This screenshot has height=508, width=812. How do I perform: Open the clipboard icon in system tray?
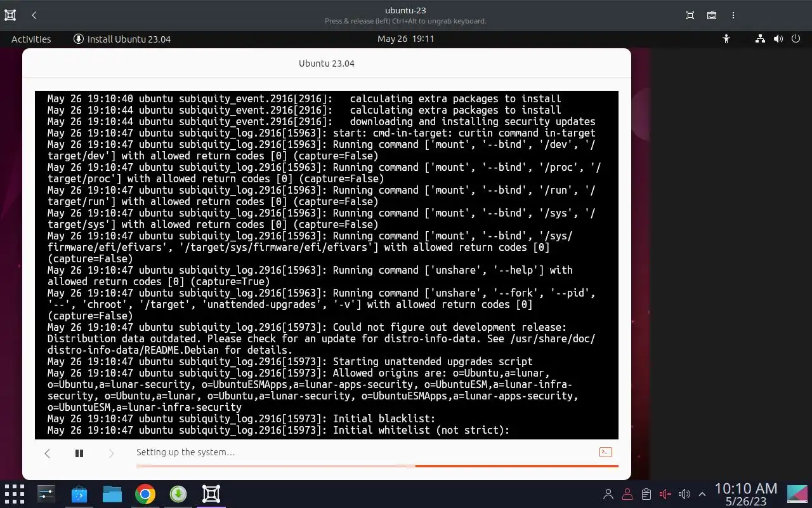click(x=646, y=494)
